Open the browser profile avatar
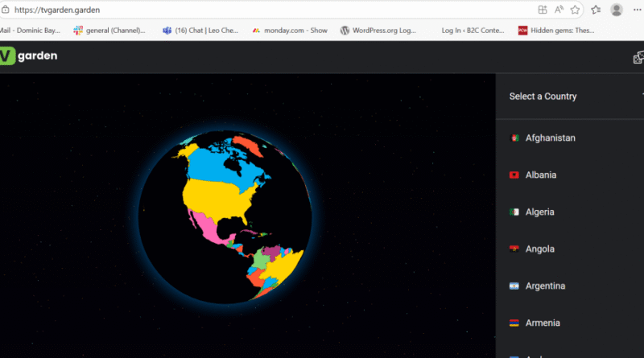 click(617, 10)
